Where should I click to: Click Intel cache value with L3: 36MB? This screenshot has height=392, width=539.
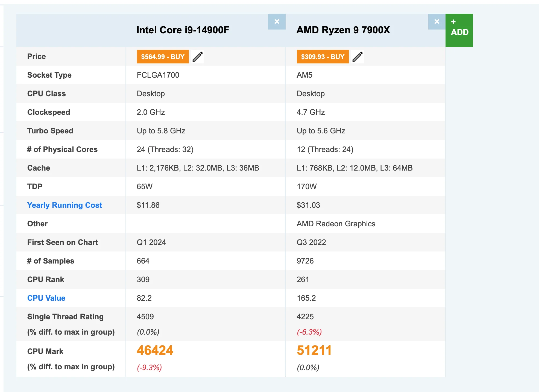click(198, 168)
